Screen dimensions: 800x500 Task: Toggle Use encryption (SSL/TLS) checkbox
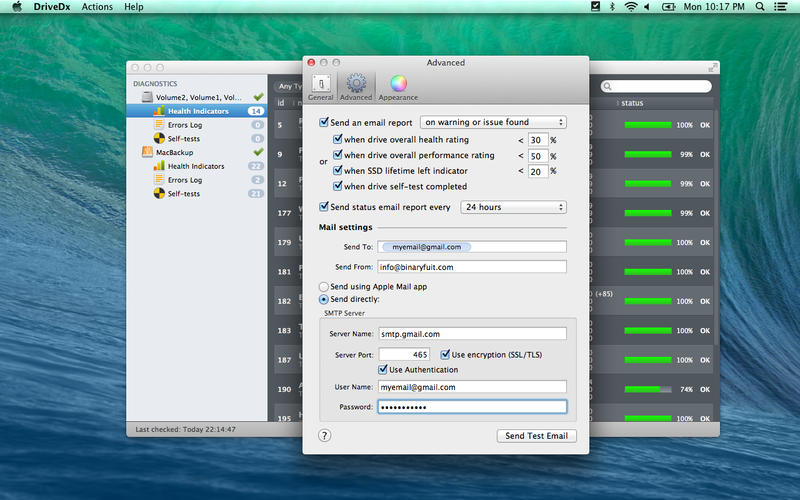tap(445, 354)
